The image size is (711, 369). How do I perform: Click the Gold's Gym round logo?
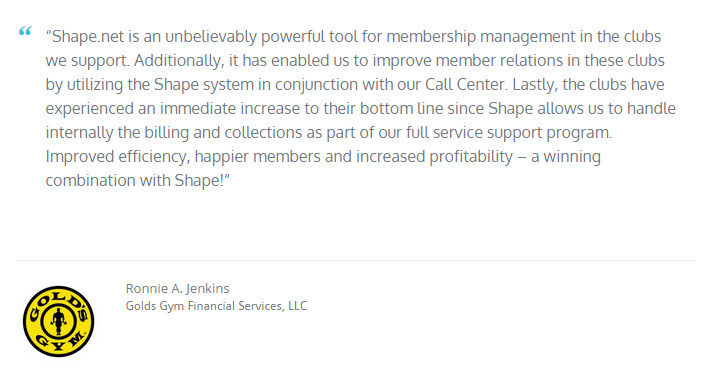(58, 321)
